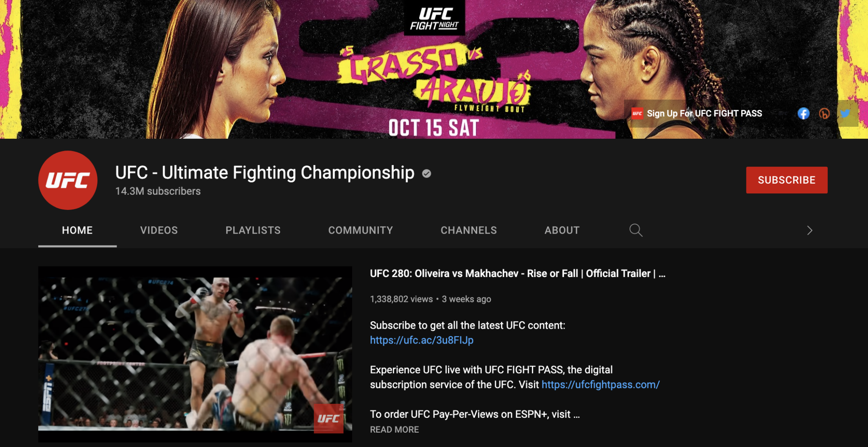Image resolution: width=868 pixels, height=447 pixels.
Task: Click the UFC Fight Night banner logo
Action: coord(434,18)
